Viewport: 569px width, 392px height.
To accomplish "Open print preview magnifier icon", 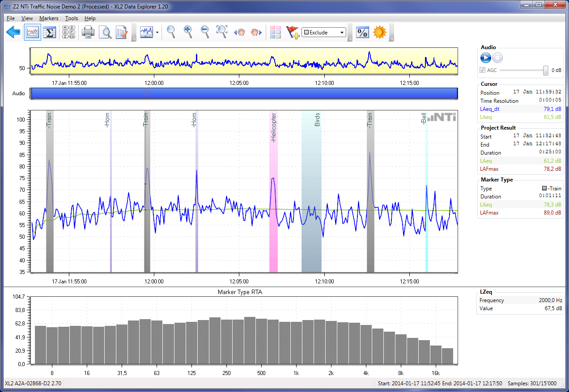I will click(x=105, y=32).
